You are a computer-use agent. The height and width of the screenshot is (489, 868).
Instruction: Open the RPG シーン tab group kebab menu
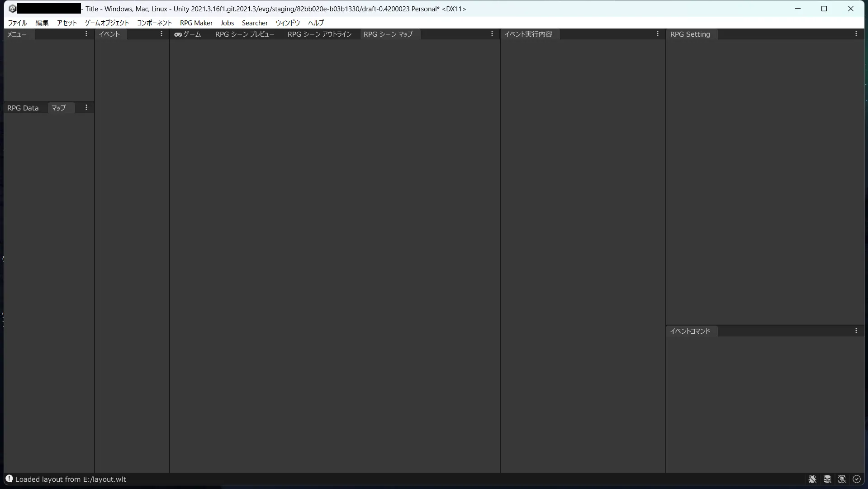pos(492,34)
